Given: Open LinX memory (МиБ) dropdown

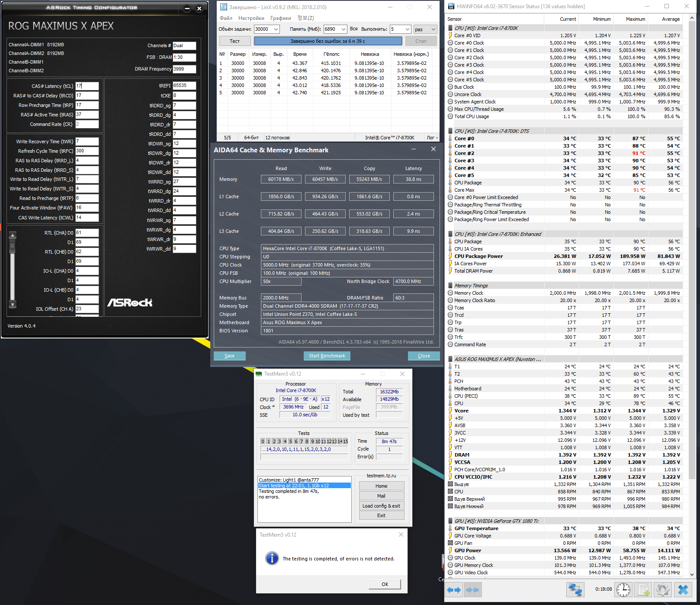Looking at the screenshot, I should pyautogui.click(x=344, y=29).
